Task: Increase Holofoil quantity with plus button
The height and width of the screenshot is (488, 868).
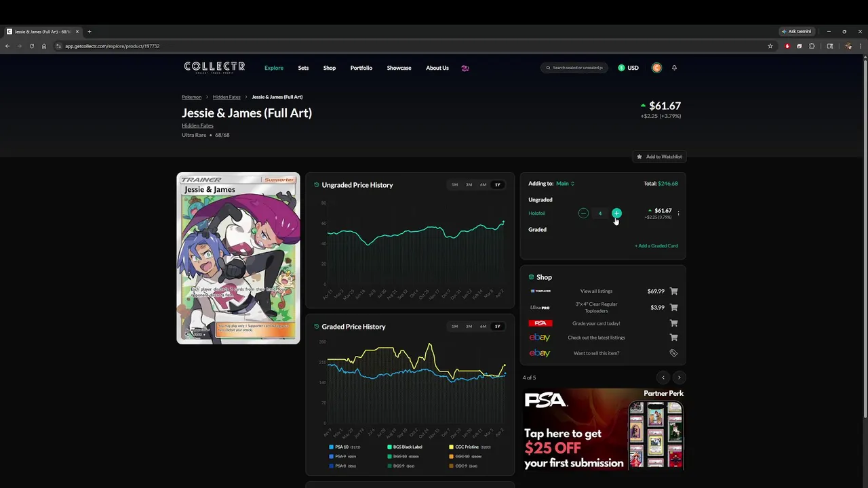Action: (x=616, y=213)
